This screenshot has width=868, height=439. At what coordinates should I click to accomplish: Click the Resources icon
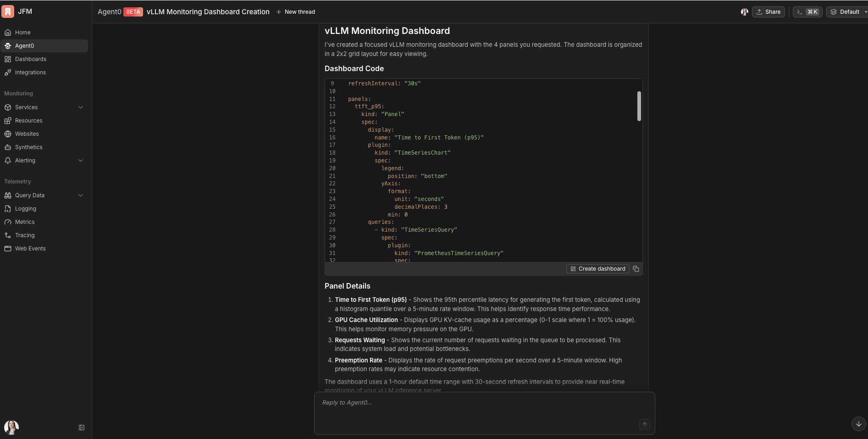[8, 121]
